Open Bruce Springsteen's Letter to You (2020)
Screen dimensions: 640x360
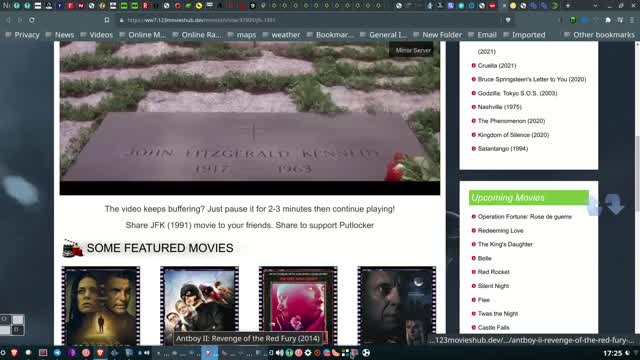532,79
